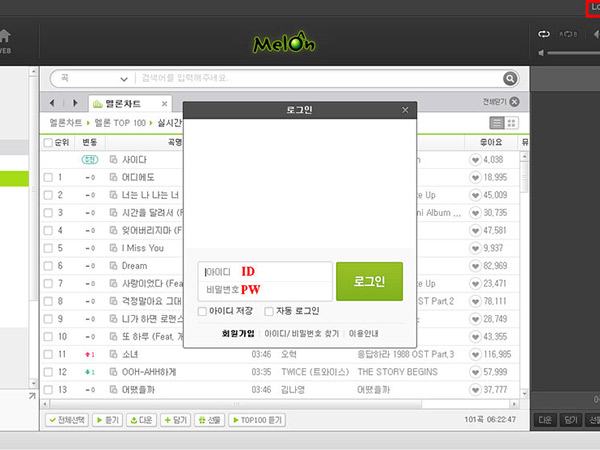Click heart icon for 18,995 likes

pos(475,177)
